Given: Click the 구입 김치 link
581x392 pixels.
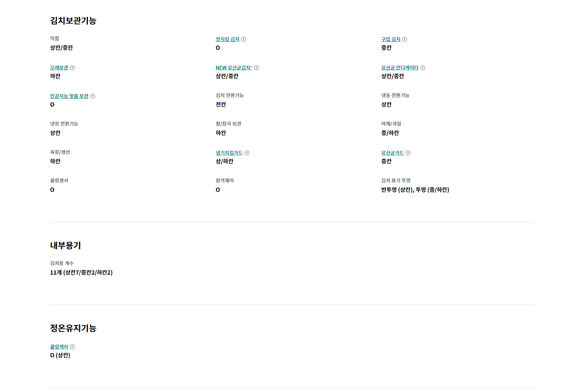Looking at the screenshot, I should pyautogui.click(x=390, y=39).
